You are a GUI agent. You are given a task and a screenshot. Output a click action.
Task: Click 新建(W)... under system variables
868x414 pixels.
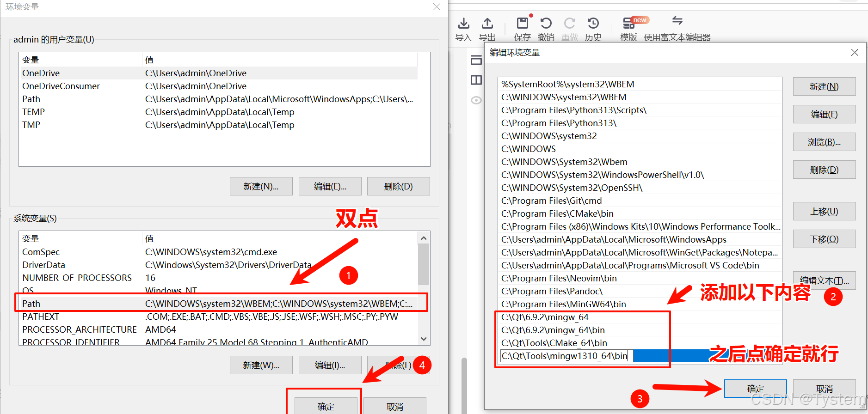(261, 365)
